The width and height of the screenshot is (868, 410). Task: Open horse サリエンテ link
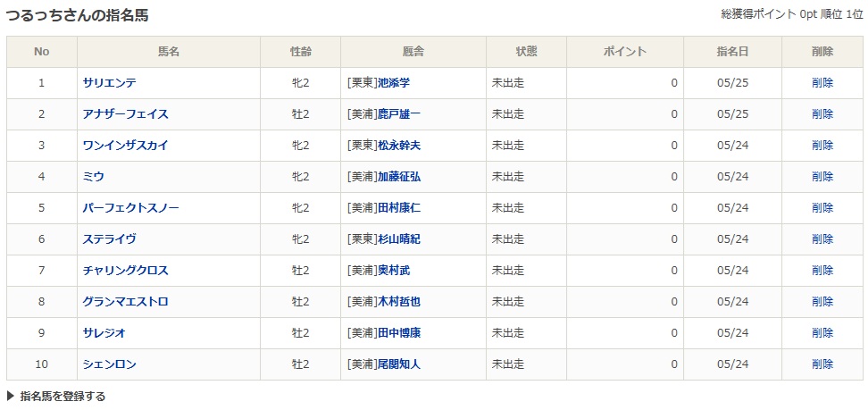[110, 83]
